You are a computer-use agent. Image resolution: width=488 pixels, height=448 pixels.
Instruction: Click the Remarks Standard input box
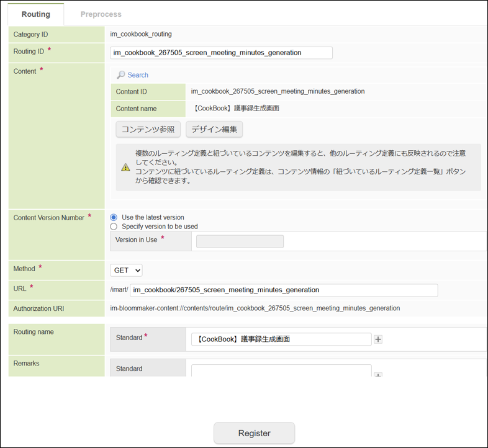pos(281,371)
